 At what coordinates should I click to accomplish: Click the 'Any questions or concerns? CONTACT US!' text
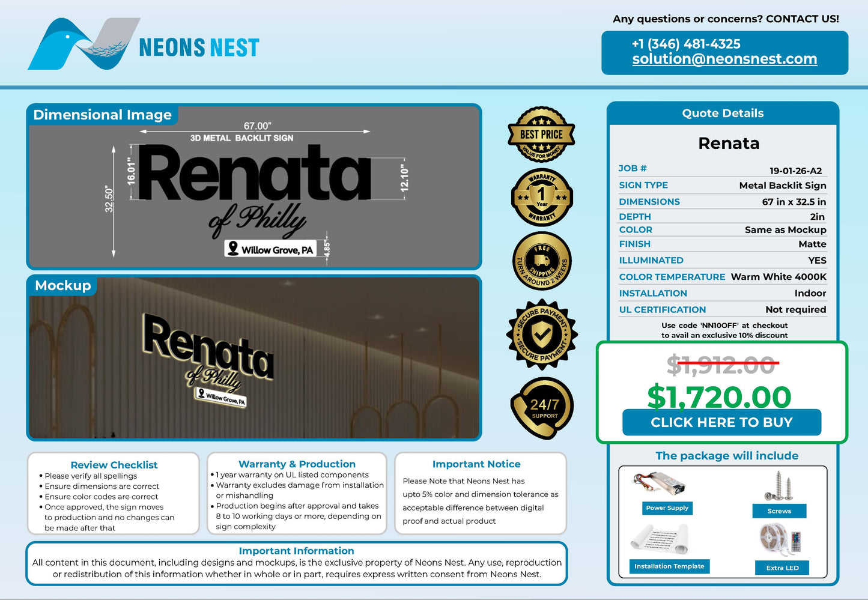point(726,19)
